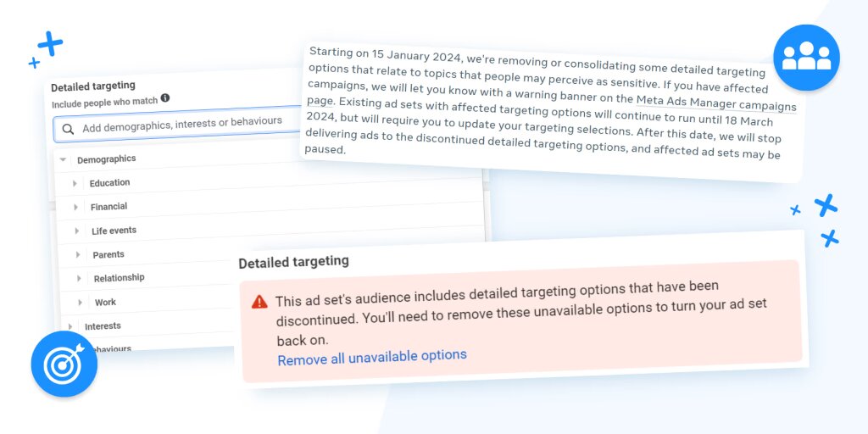Click the blue people group icon

pyautogui.click(x=806, y=58)
